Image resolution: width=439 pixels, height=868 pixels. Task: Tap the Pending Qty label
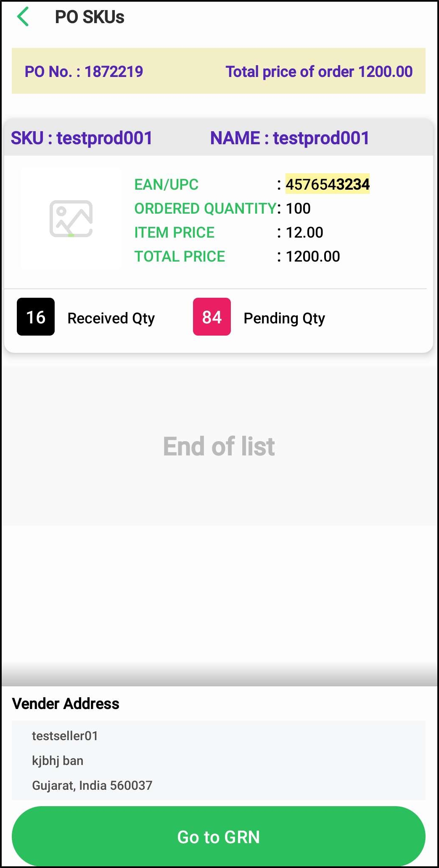pos(284,318)
